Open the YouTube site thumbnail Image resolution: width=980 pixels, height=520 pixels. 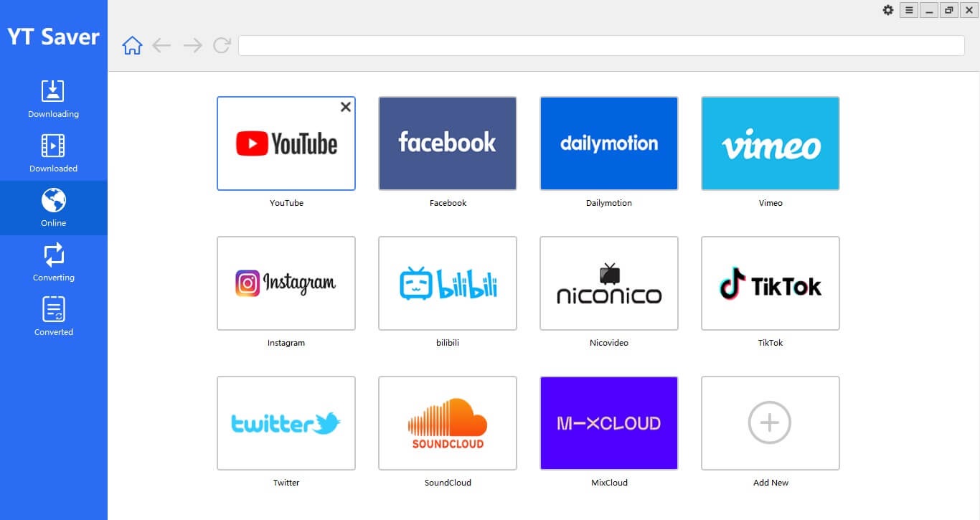click(286, 144)
